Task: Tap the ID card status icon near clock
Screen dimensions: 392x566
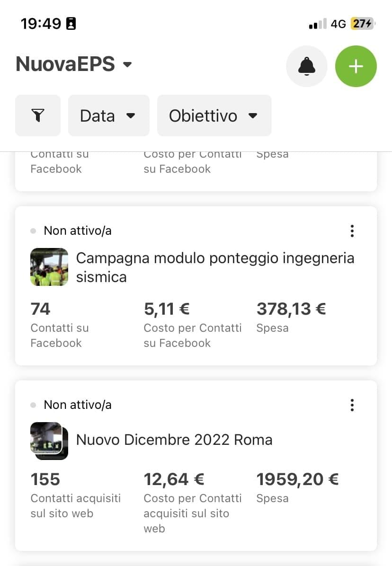Action: (71, 24)
